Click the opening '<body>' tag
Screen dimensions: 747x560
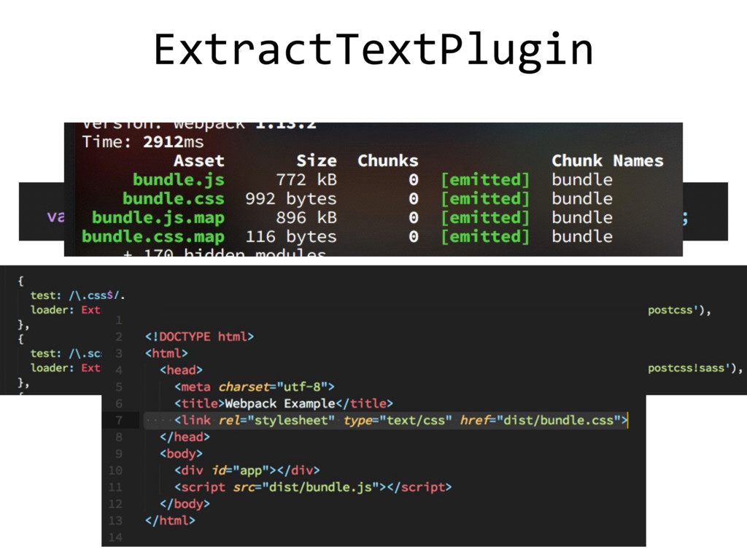pyautogui.click(x=182, y=454)
